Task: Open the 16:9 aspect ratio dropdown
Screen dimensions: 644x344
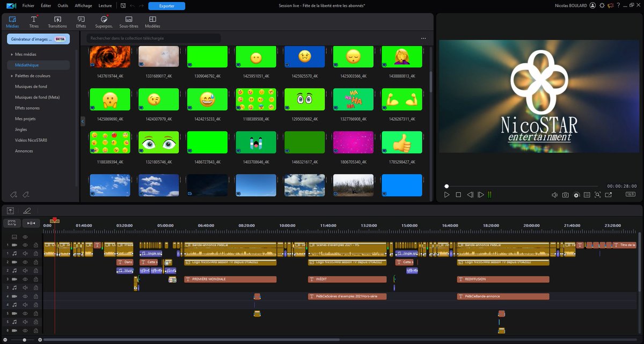Action: pyautogui.click(x=630, y=195)
